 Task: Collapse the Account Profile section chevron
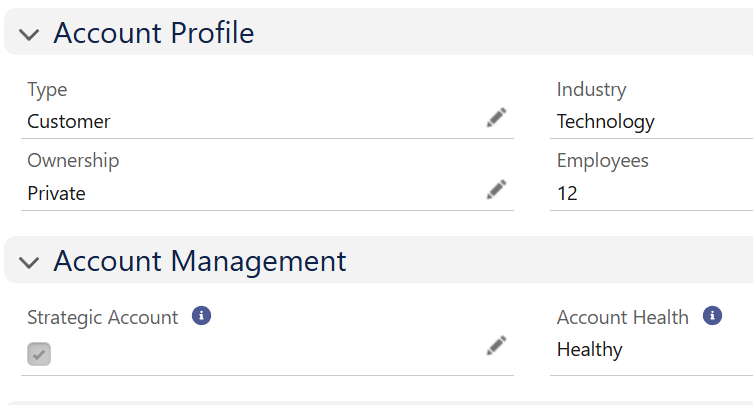coord(30,35)
